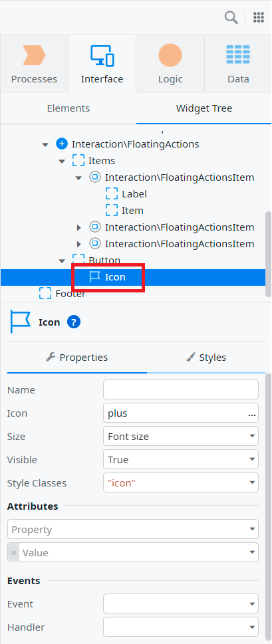272x644 pixels.
Task: Open the Styles tab
Action: coord(206,358)
